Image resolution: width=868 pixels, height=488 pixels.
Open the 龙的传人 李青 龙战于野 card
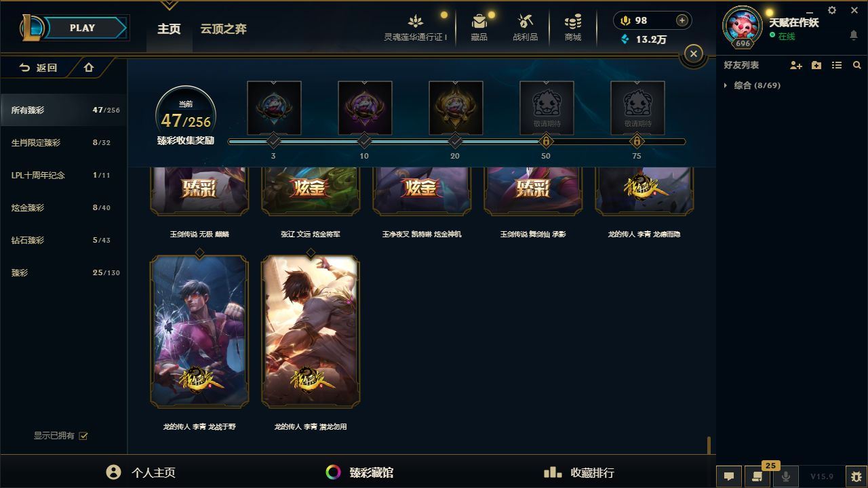click(x=199, y=331)
